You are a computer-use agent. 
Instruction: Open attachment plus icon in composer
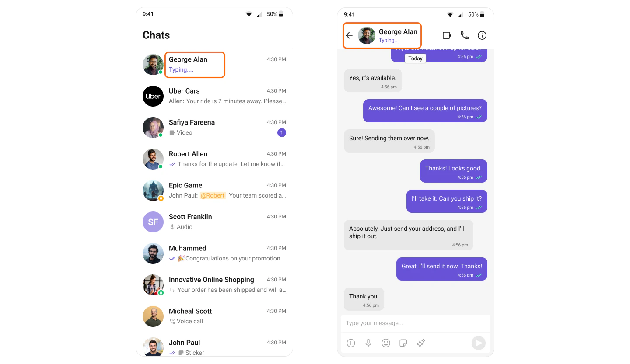pos(351,343)
